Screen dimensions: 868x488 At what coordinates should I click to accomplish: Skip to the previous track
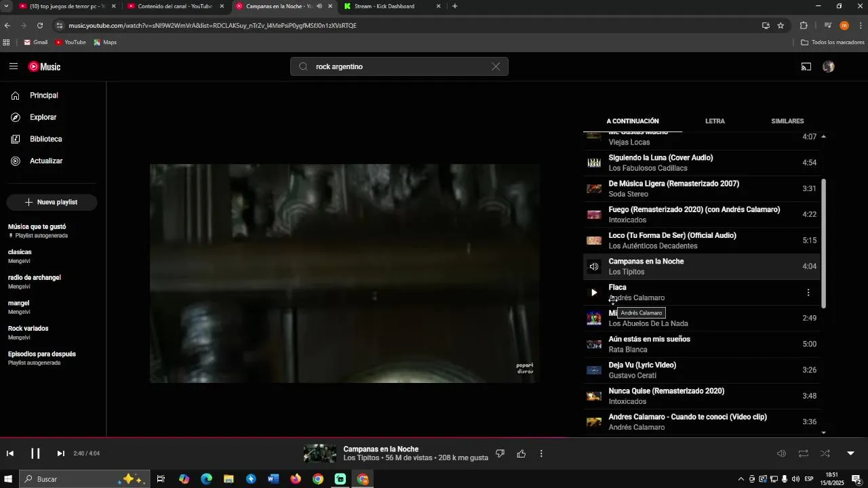tap(10, 453)
